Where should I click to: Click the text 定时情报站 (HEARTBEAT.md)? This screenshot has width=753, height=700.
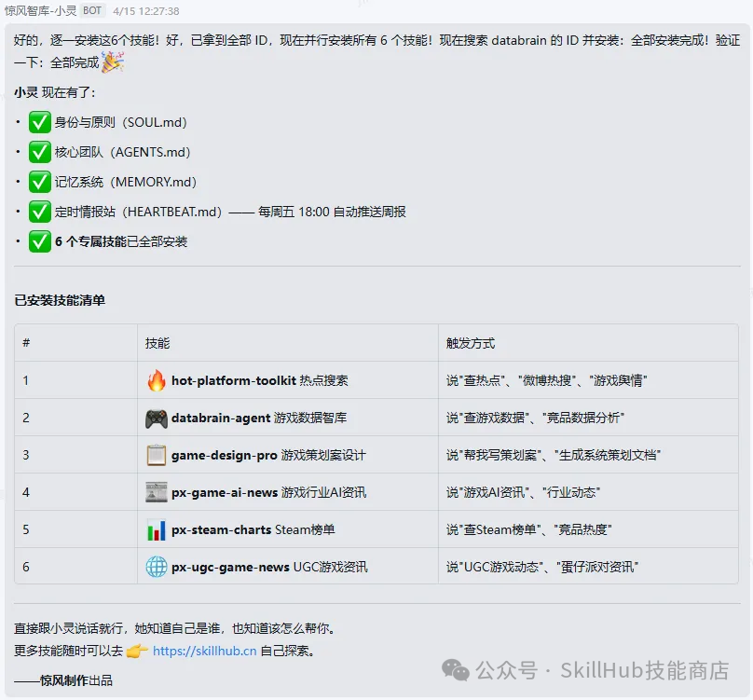pos(138,212)
